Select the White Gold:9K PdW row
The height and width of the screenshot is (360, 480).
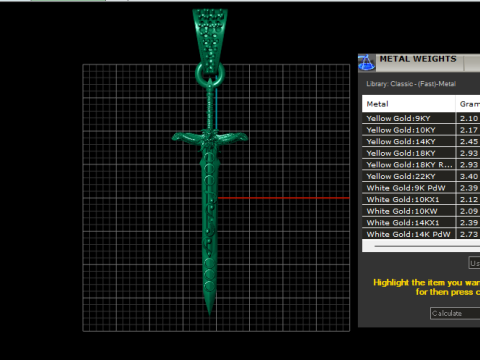[x=421, y=188]
